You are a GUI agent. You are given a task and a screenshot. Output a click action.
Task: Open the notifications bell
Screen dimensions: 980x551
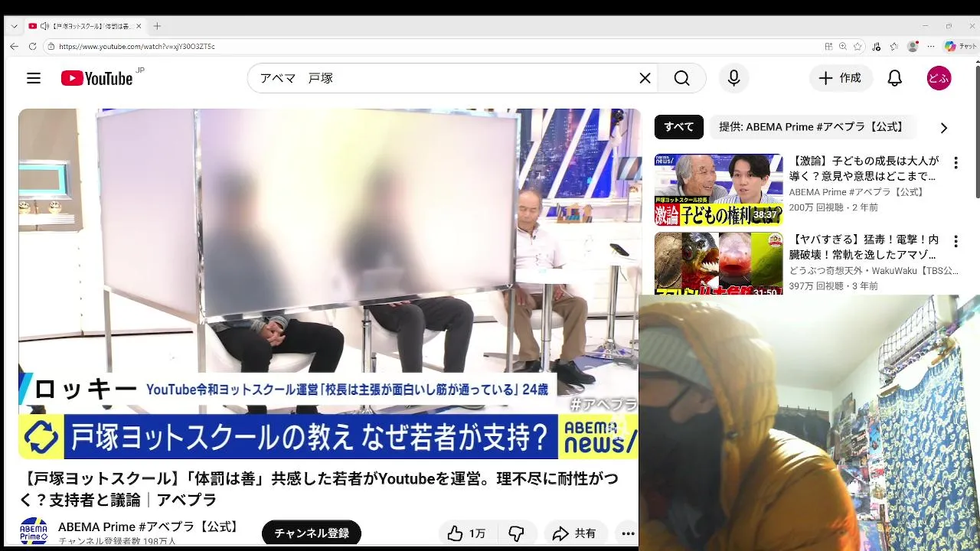tap(894, 78)
